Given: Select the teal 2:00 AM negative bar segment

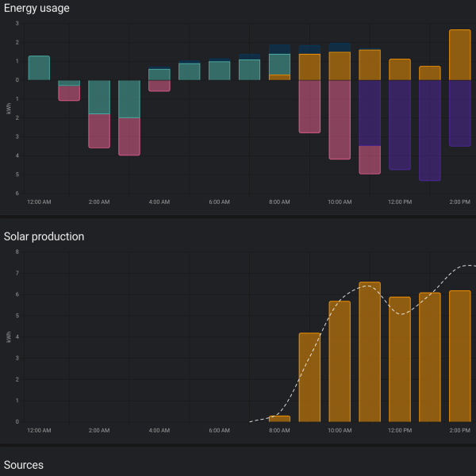Looking at the screenshot, I should click(99, 97).
